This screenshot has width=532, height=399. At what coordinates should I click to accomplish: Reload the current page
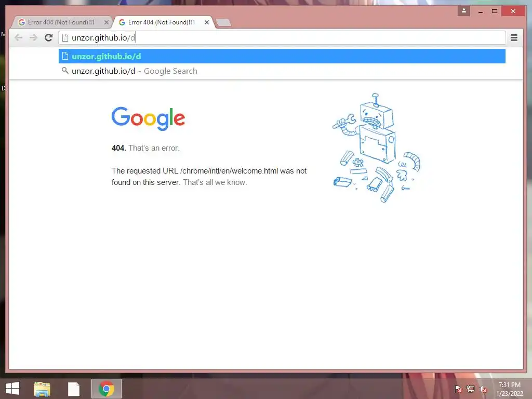coord(48,37)
